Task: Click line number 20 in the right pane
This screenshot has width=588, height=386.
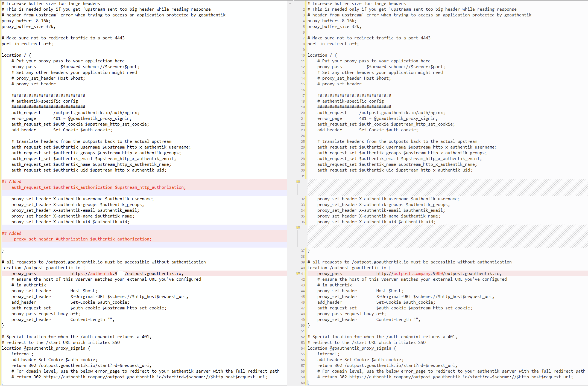Action: [x=302, y=112]
